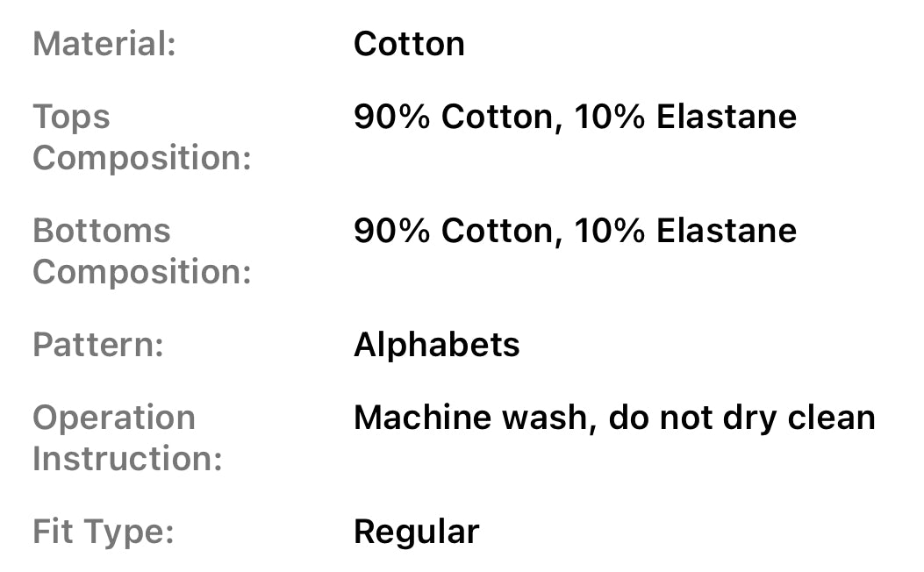This screenshot has width=924, height=572.
Task: Select the do not dry clean text
Action: [741, 418]
